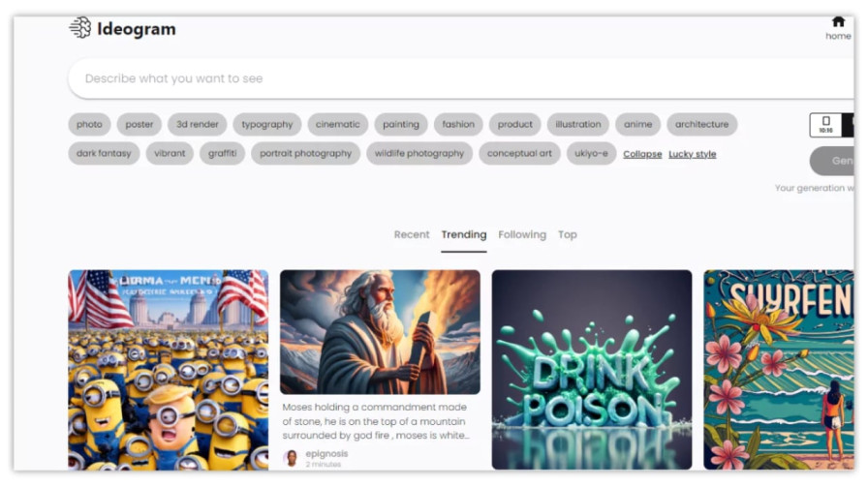The height and width of the screenshot is (487, 868).
Task: Toggle the photo style tag
Action: (x=89, y=125)
